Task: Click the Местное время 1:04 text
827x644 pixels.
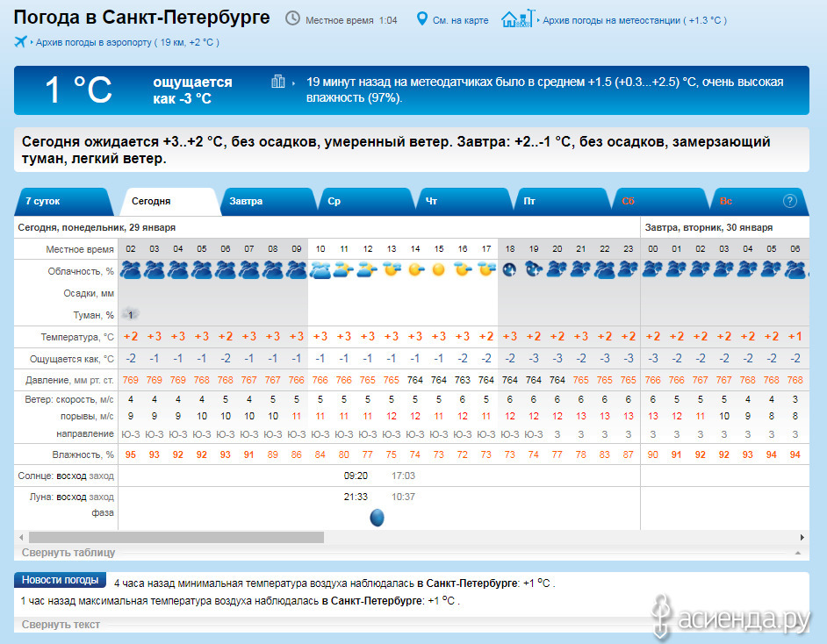Action: click(351, 20)
